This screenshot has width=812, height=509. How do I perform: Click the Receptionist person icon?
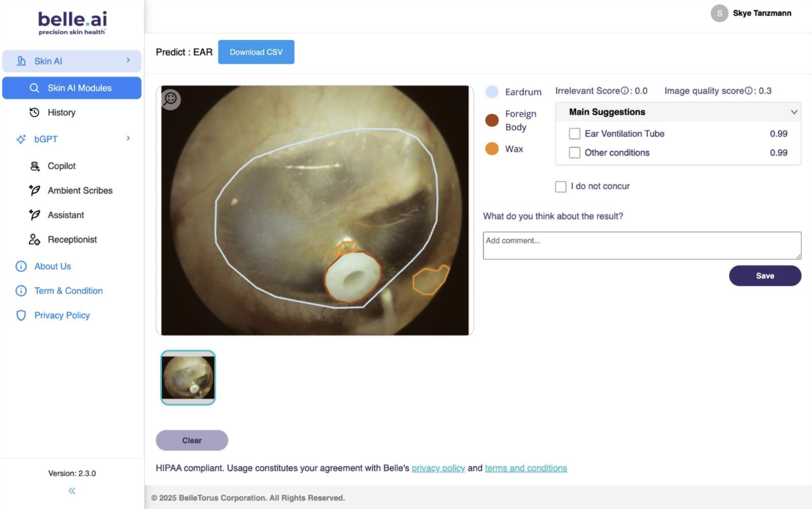click(34, 239)
